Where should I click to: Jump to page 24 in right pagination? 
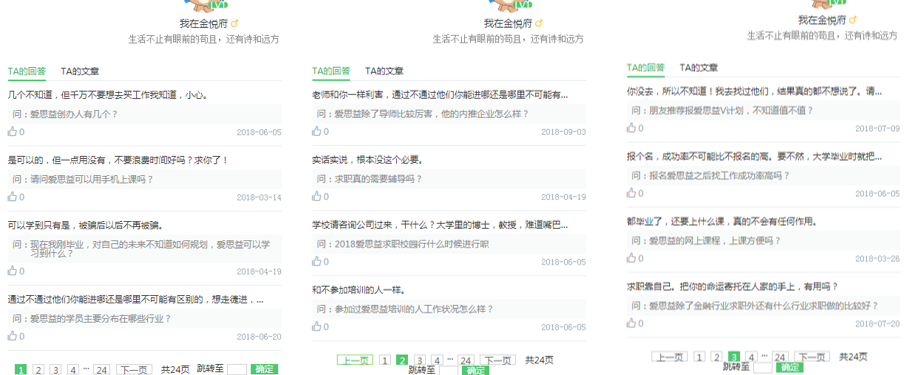780,356
